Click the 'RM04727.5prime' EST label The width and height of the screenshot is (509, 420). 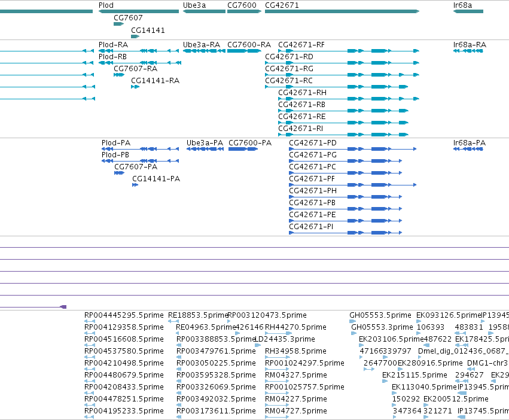(x=295, y=411)
